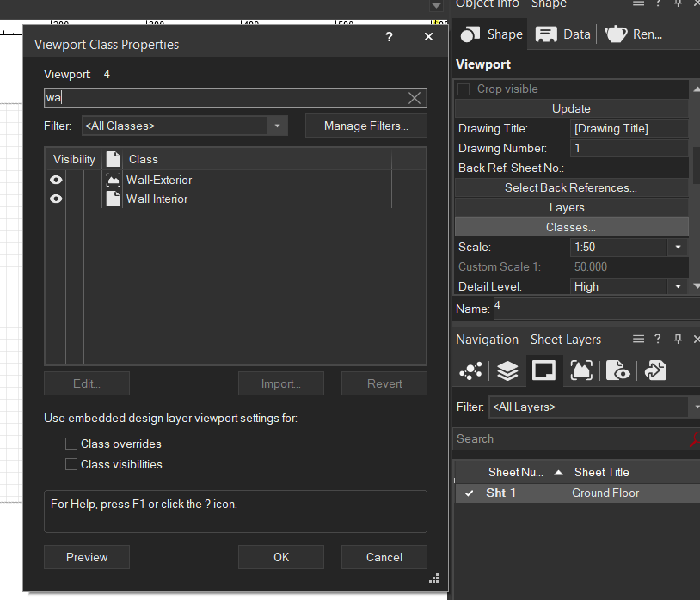Open the Classes tab in Navigation palette
700x600 pixels.
tap(470, 370)
